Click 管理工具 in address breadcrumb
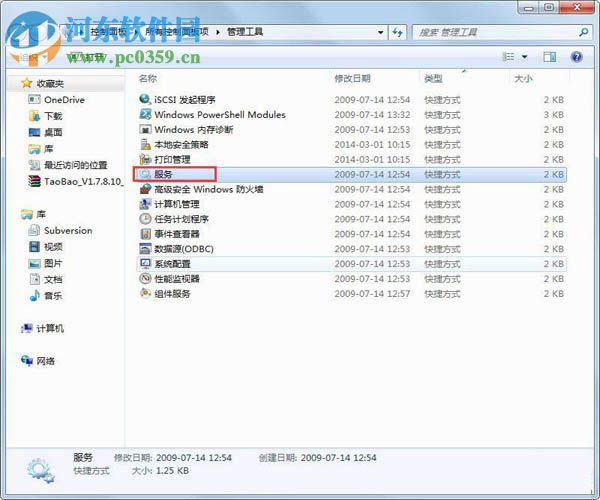 [245, 32]
